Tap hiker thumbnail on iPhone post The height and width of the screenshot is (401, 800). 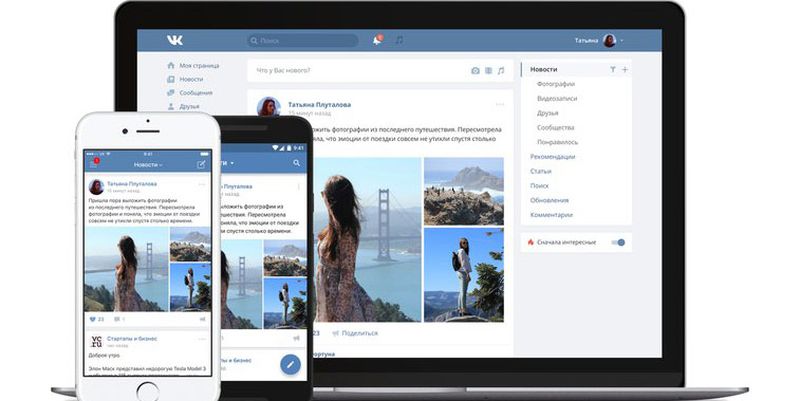pos(190,287)
